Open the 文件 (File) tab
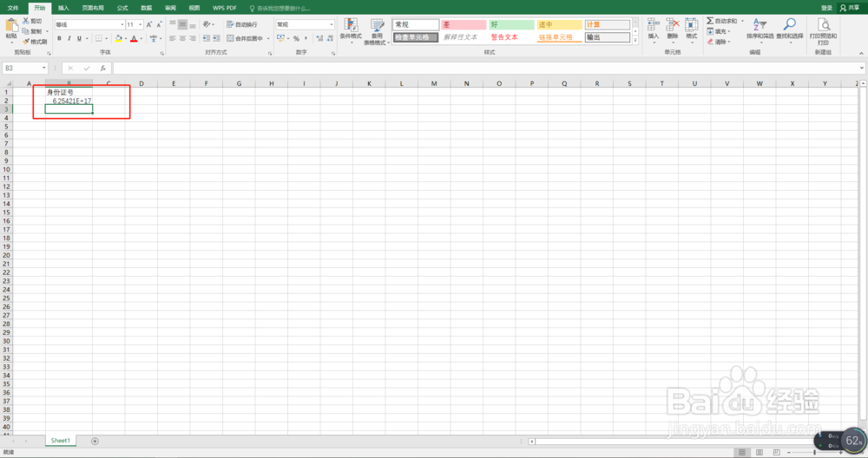The width and height of the screenshot is (868, 458). pos(13,8)
